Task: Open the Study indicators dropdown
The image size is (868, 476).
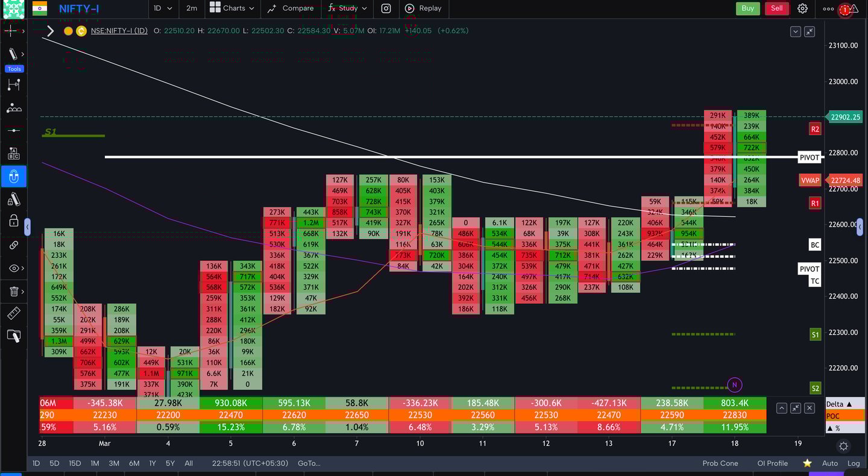Action: click(x=347, y=8)
